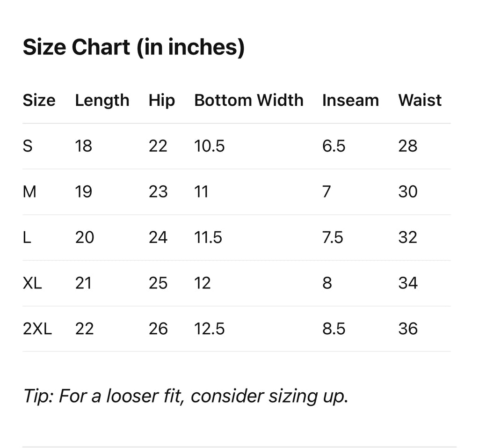Viewport: 479px width, 448px height.
Task: Click the bottom width value 12.5
Action: 209,329
